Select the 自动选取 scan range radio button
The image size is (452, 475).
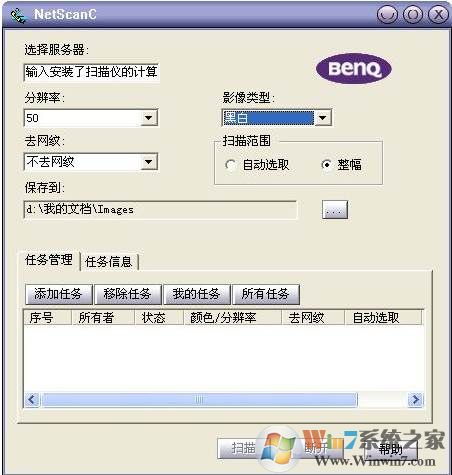[231, 165]
